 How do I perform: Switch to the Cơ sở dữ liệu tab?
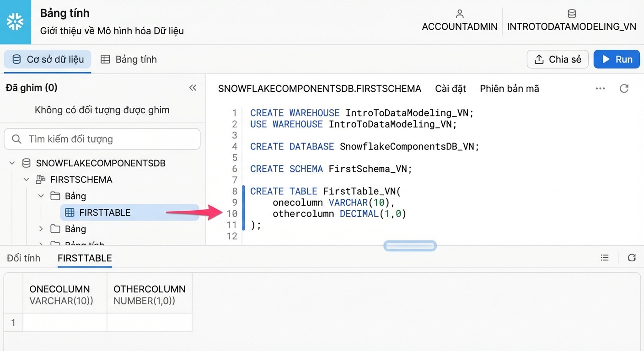tap(48, 59)
